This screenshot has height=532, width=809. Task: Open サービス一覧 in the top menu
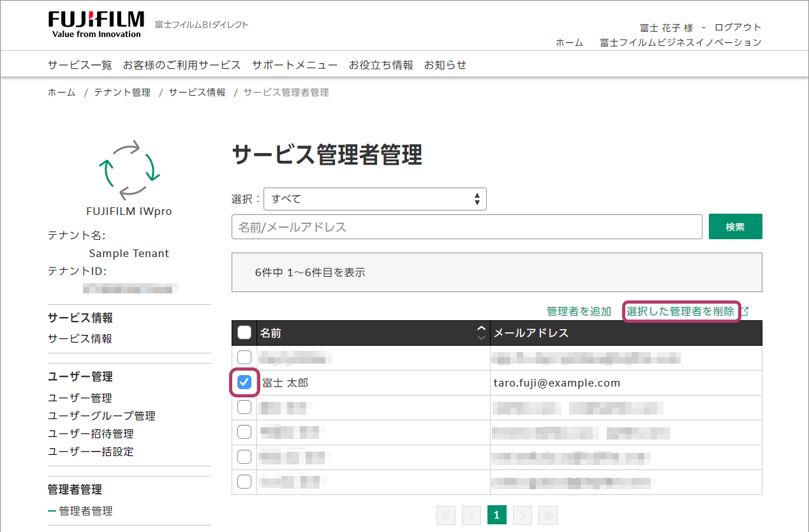click(80, 65)
